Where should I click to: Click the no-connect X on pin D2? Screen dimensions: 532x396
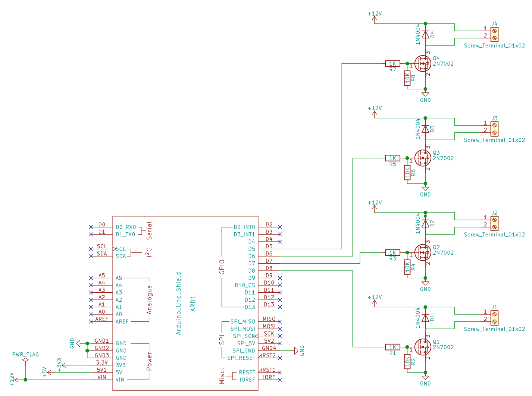(x=280, y=227)
